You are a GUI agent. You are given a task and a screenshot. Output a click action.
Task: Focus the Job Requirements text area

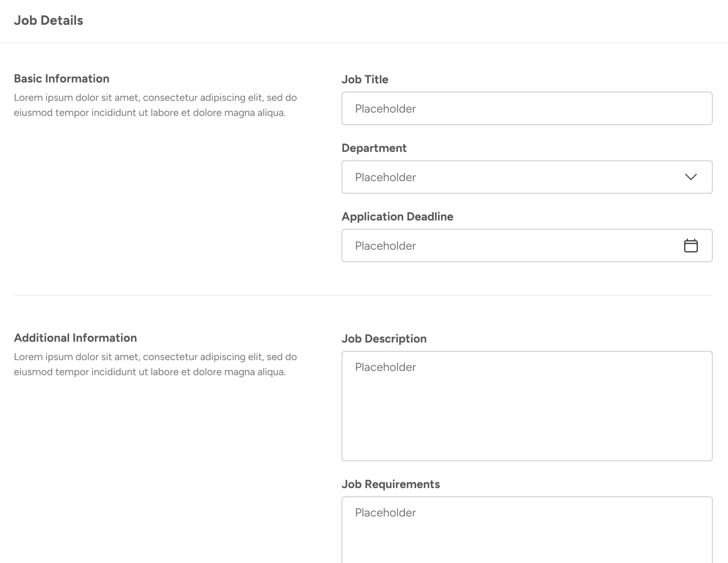pos(527,530)
